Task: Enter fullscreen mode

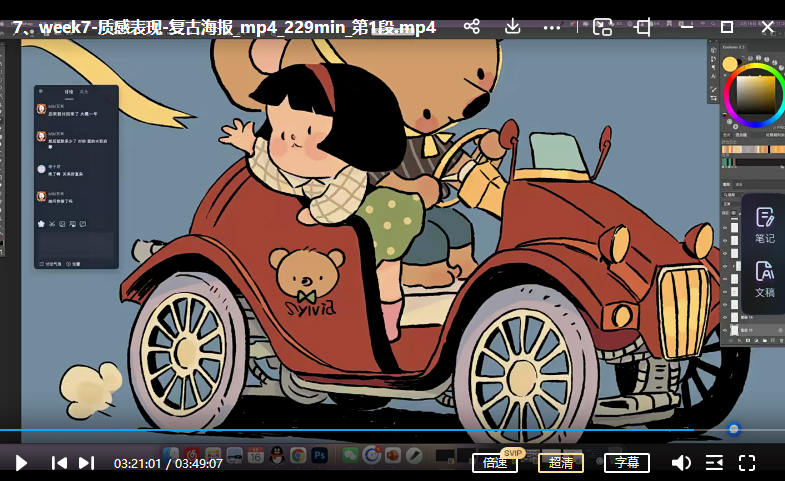Action: (x=747, y=463)
